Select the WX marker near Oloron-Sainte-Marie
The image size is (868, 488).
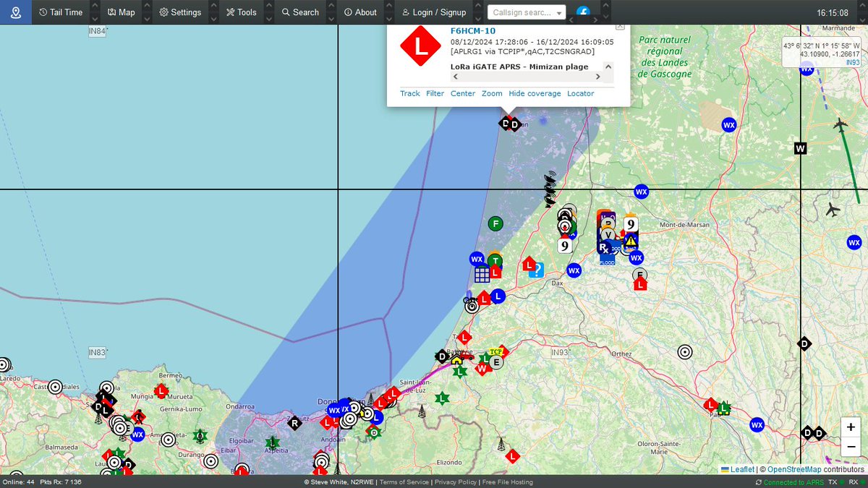pyautogui.click(x=757, y=424)
